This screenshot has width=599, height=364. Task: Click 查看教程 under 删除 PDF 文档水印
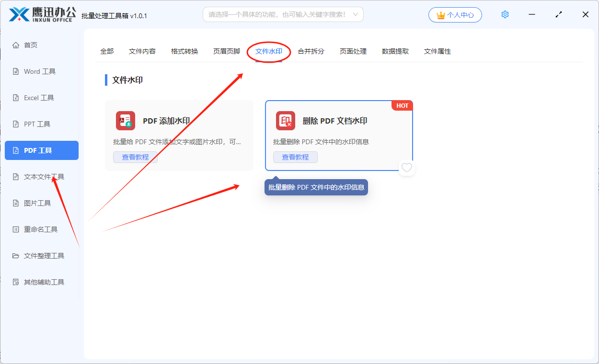(295, 157)
